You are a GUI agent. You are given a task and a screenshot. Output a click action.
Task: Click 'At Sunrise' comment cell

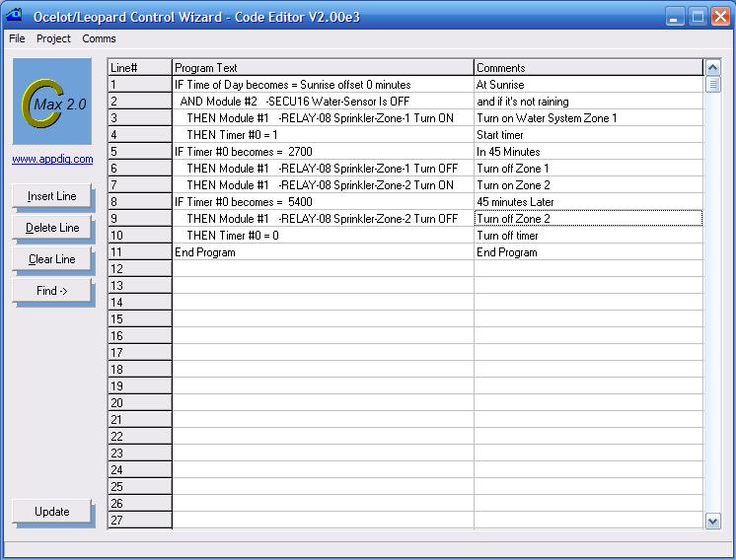(x=589, y=85)
